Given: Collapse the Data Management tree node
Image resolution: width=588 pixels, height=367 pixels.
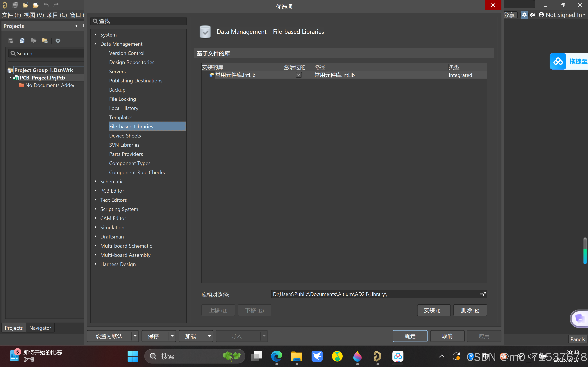Looking at the screenshot, I should [x=96, y=44].
